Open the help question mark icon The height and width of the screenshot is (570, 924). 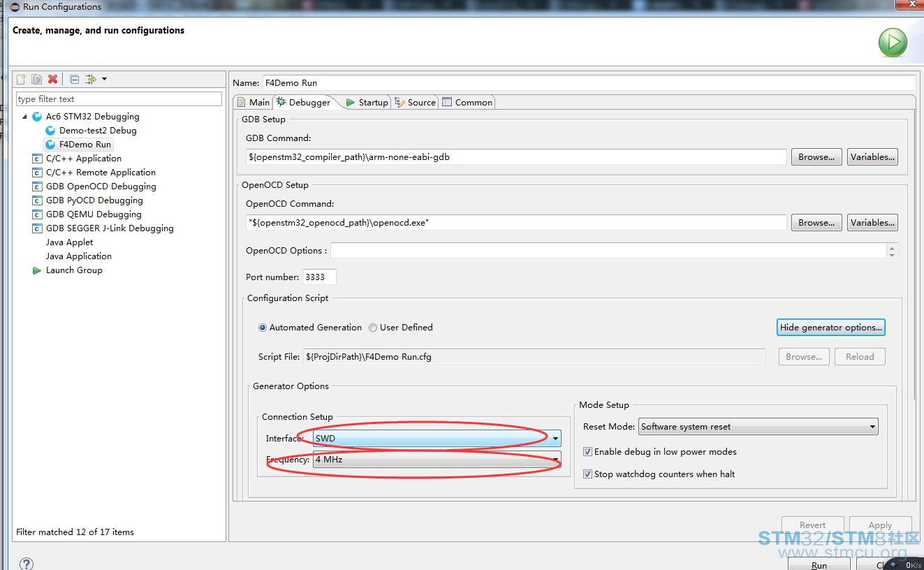click(x=26, y=564)
